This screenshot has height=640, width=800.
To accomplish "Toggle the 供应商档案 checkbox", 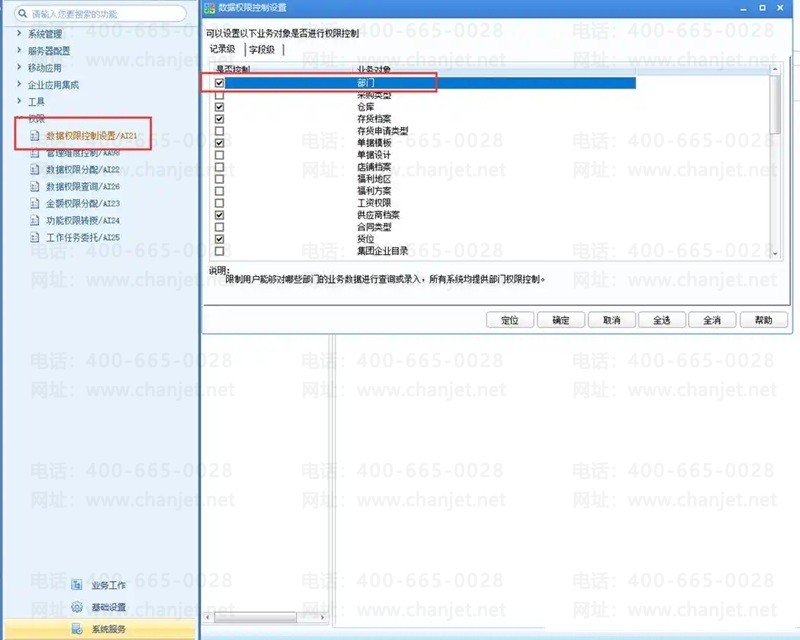I will tap(219, 215).
